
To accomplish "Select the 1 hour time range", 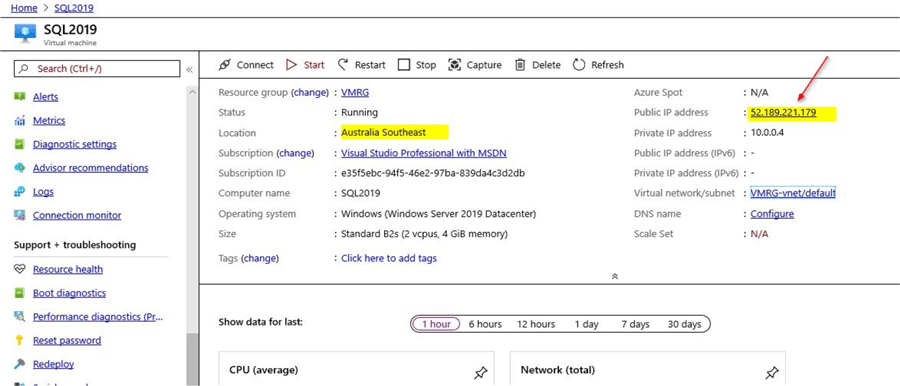I will [x=436, y=324].
